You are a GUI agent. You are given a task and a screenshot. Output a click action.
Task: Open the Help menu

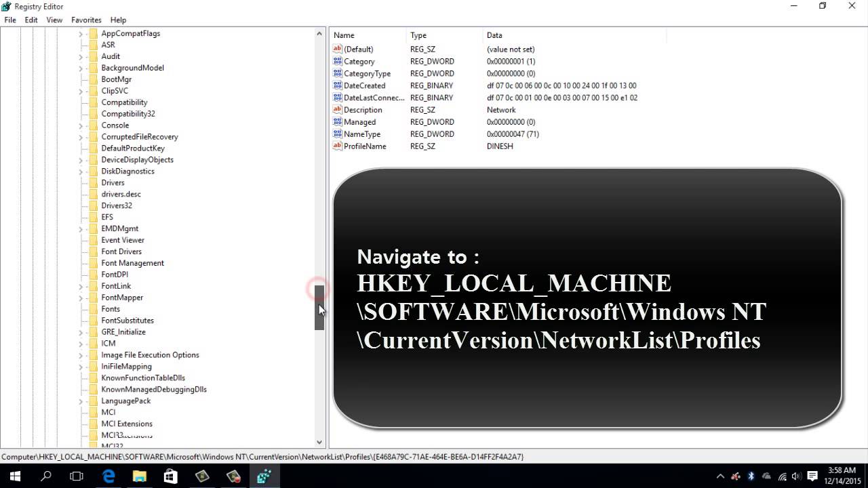118,20
